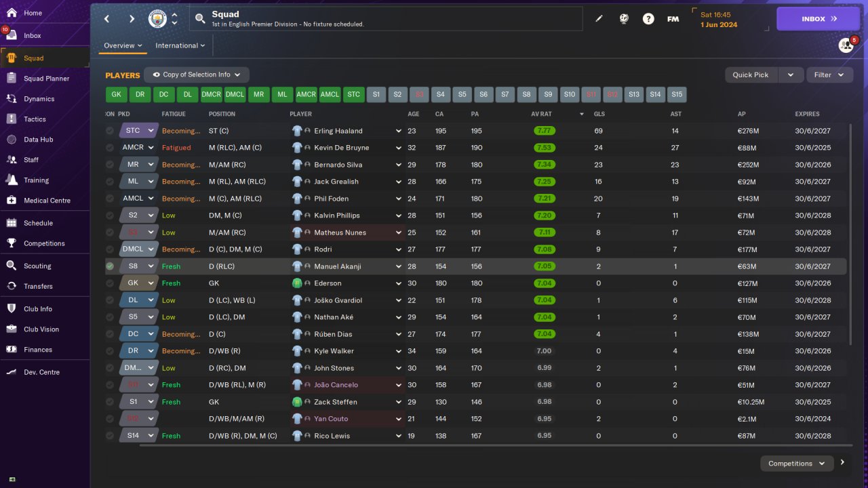Screen dimensions: 868x488
Task: Open Club Vision in the sidebar
Action: (x=45, y=329)
